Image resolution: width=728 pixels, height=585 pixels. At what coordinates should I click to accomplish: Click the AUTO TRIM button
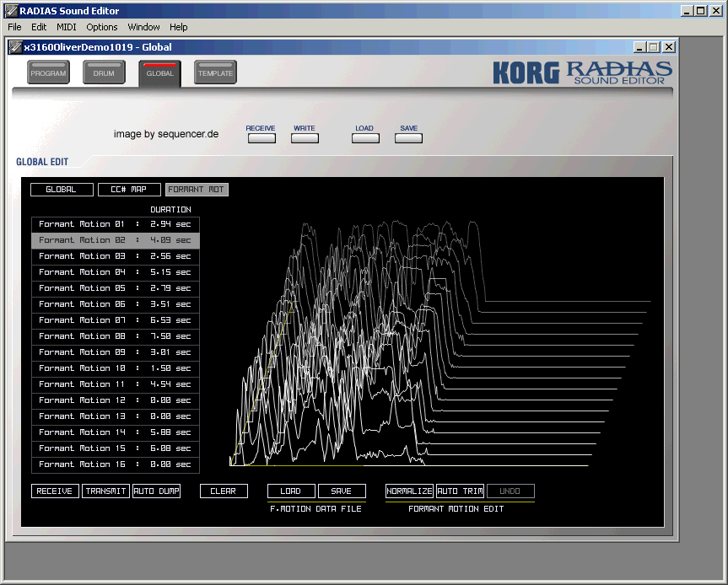pyautogui.click(x=460, y=491)
